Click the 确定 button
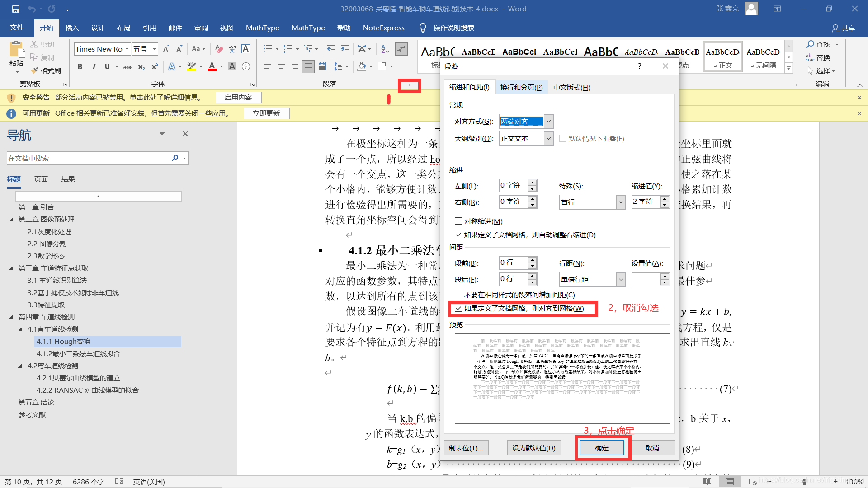This screenshot has height=488, width=868. 601,448
